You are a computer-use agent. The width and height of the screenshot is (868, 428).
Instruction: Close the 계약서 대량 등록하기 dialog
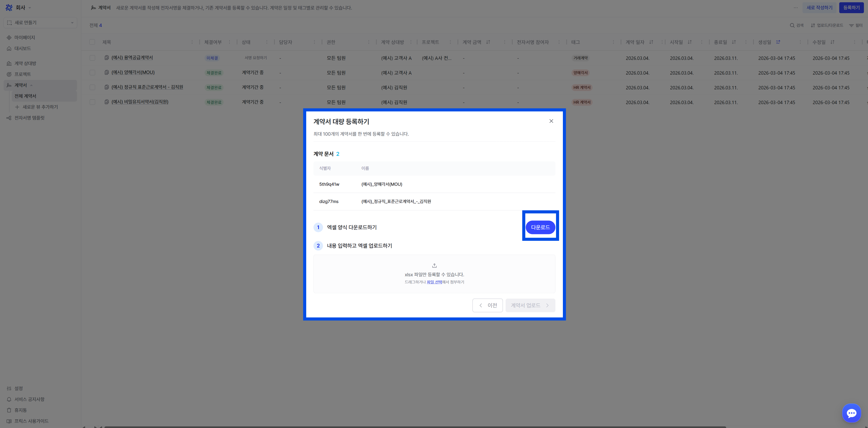click(551, 121)
